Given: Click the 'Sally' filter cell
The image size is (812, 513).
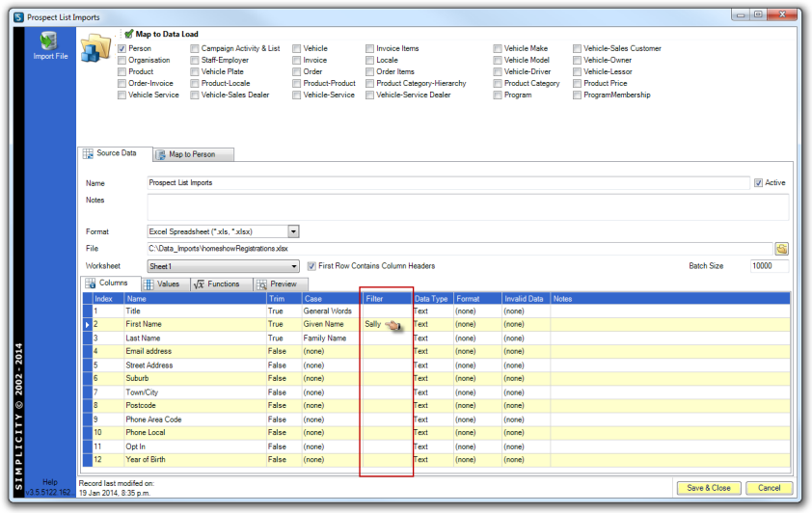Looking at the screenshot, I should pyautogui.click(x=388, y=325).
